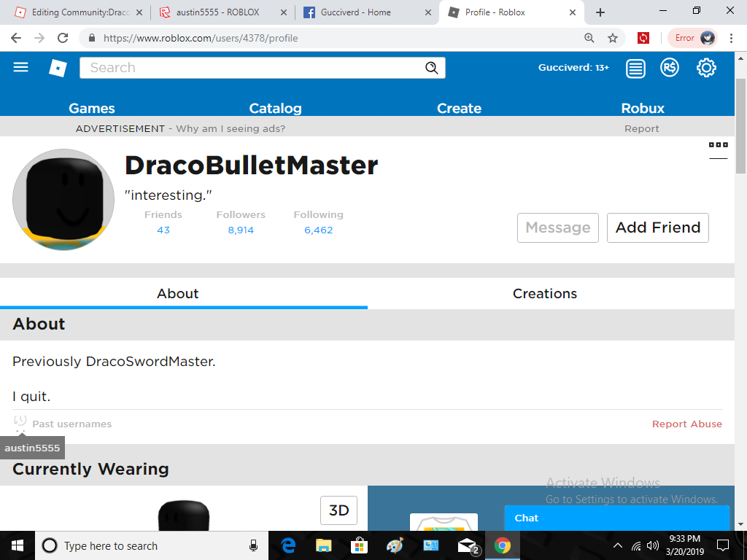Viewport: 747px width, 560px height.
Task: Open the settings gear icon
Action: tap(706, 68)
